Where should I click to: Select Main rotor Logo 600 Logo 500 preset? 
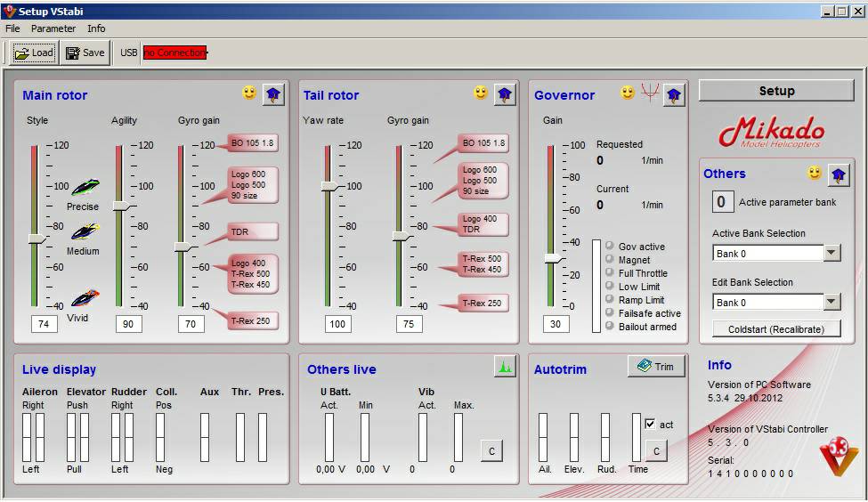point(253,185)
